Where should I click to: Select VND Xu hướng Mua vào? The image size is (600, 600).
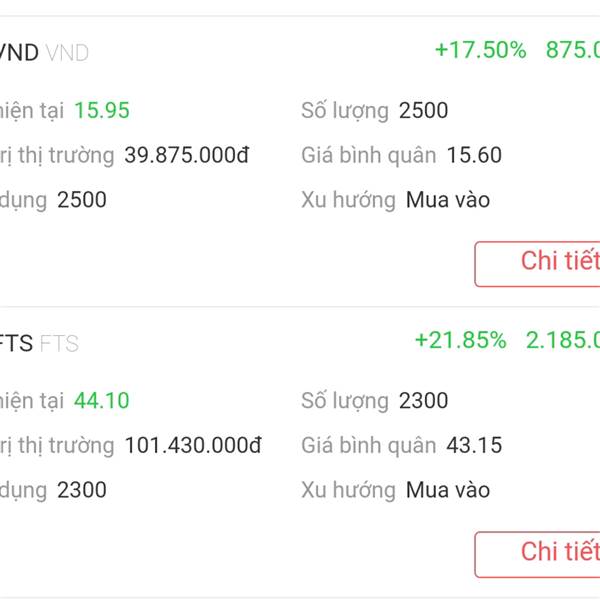coord(448,200)
